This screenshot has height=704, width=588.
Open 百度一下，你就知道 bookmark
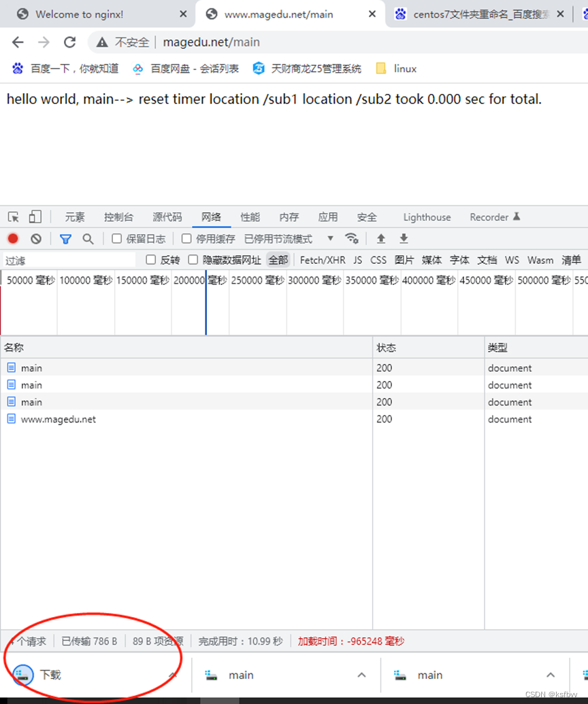pyautogui.click(x=65, y=69)
